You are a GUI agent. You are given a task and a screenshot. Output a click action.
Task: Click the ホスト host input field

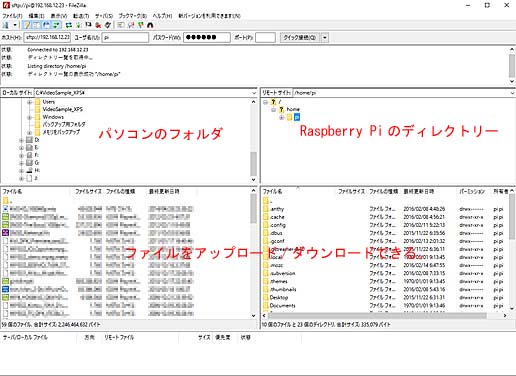tap(47, 37)
